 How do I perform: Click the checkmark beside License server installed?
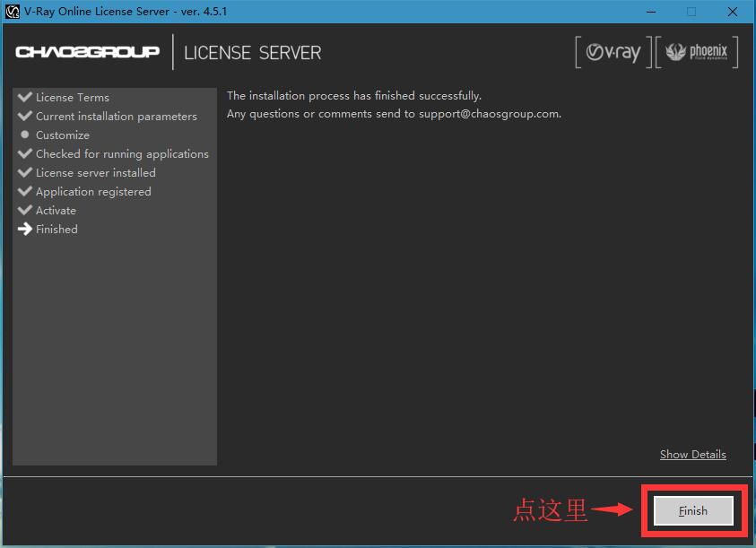point(24,171)
